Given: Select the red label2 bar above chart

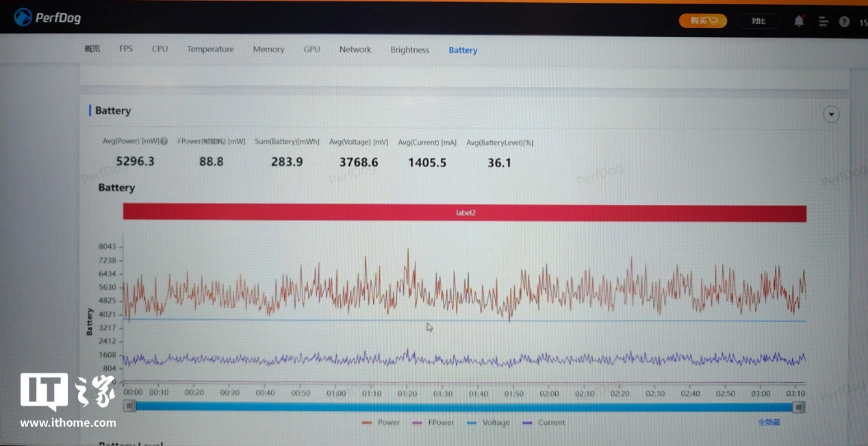Looking at the screenshot, I should [x=465, y=213].
